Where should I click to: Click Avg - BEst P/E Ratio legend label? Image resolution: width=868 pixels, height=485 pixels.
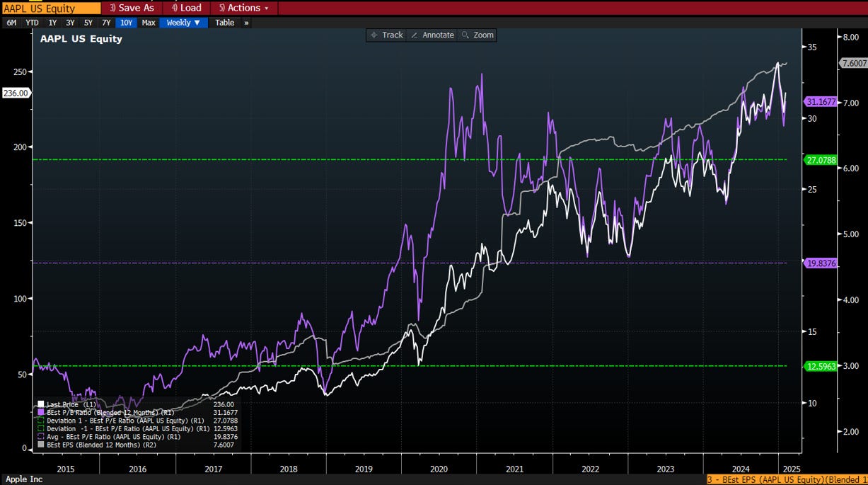pyautogui.click(x=113, y=437)
